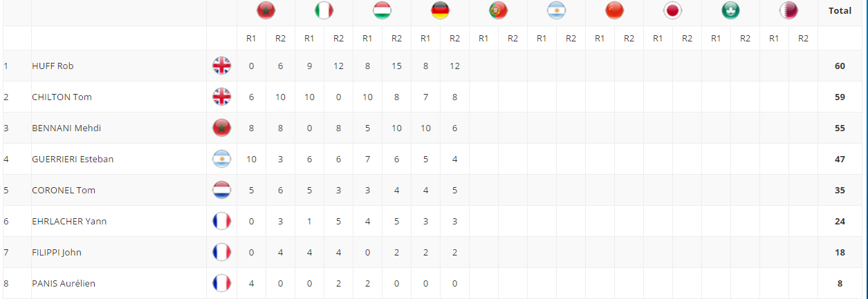The image size is (868, 299).
Task: Select the China flag column header
Action: coord(614,10)
